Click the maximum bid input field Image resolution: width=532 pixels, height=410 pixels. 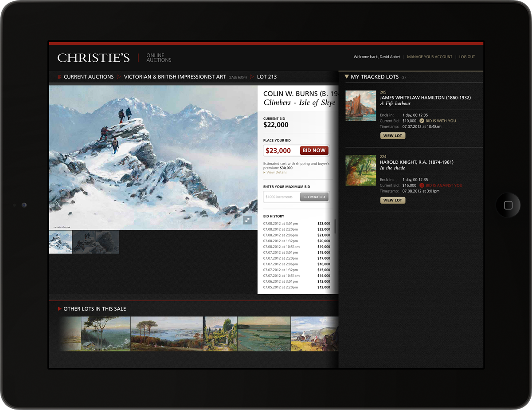point(281,197)
